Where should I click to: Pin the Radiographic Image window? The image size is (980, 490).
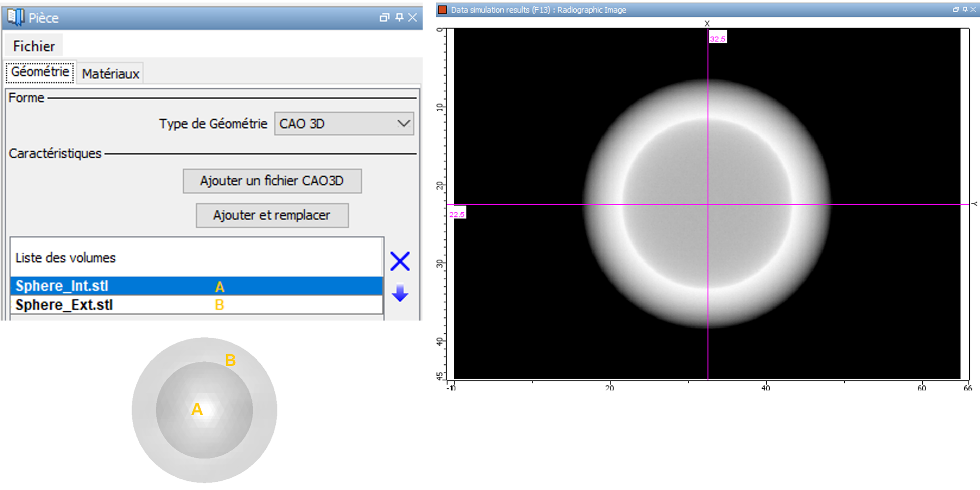965,10
